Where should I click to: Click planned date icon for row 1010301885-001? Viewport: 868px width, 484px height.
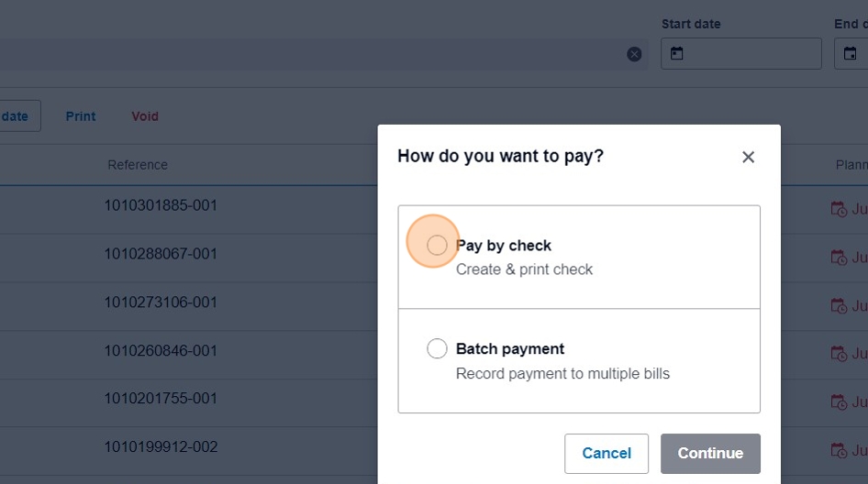click(x=839, y=210)
